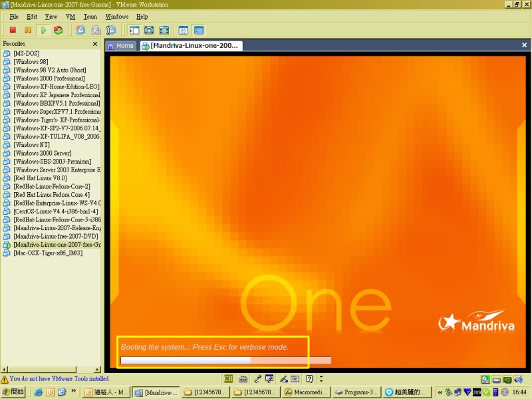Click the green Power On play icon
This screenshot has height=399, width=532.
[43, 30]
